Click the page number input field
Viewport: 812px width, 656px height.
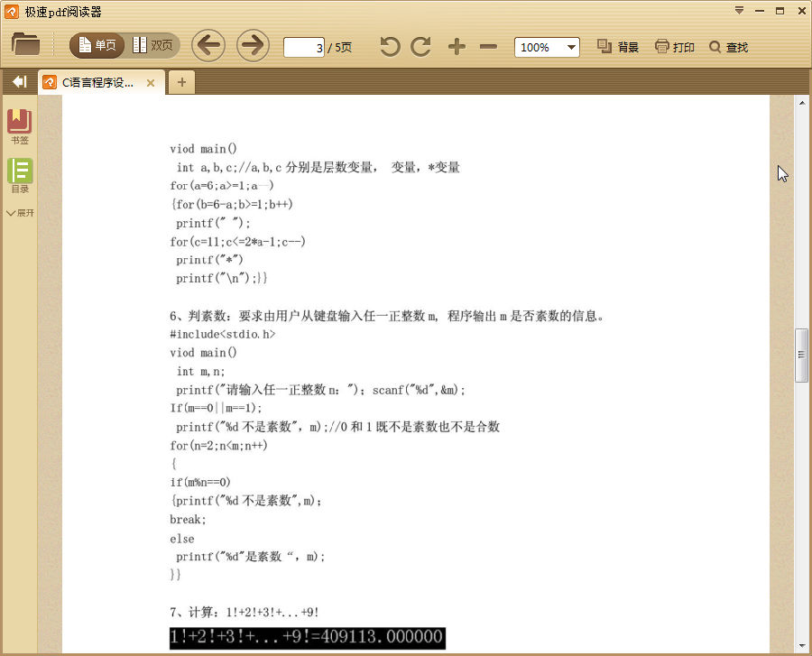(304, 46)
